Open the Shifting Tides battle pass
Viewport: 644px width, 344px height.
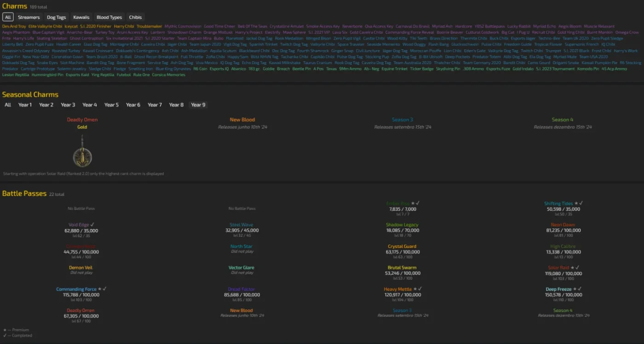click(558, 203)
